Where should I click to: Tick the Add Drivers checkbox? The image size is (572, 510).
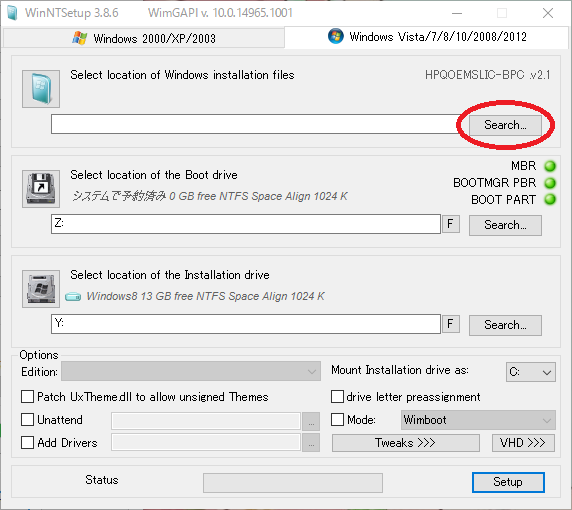(27, 443)
